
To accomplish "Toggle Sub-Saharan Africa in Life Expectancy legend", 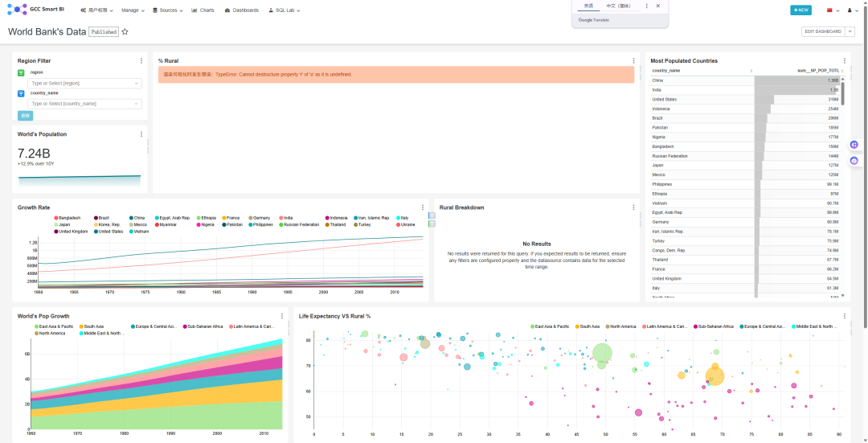I will 714,326.
